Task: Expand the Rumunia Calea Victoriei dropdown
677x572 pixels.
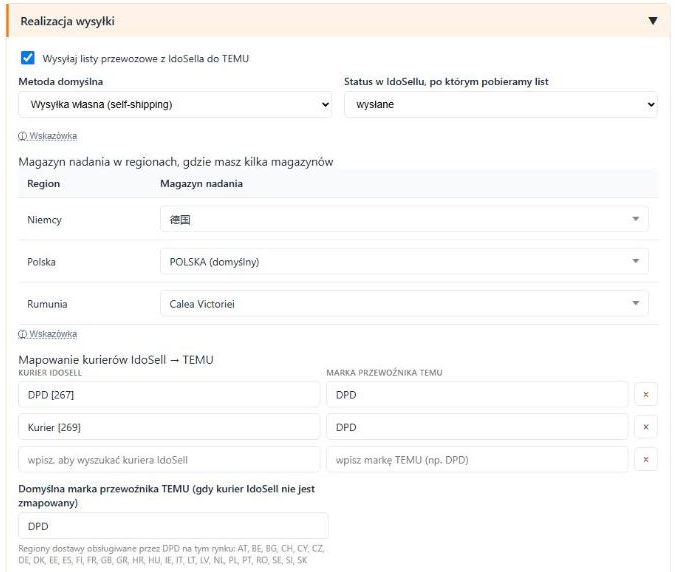Action: click(404, 304)
